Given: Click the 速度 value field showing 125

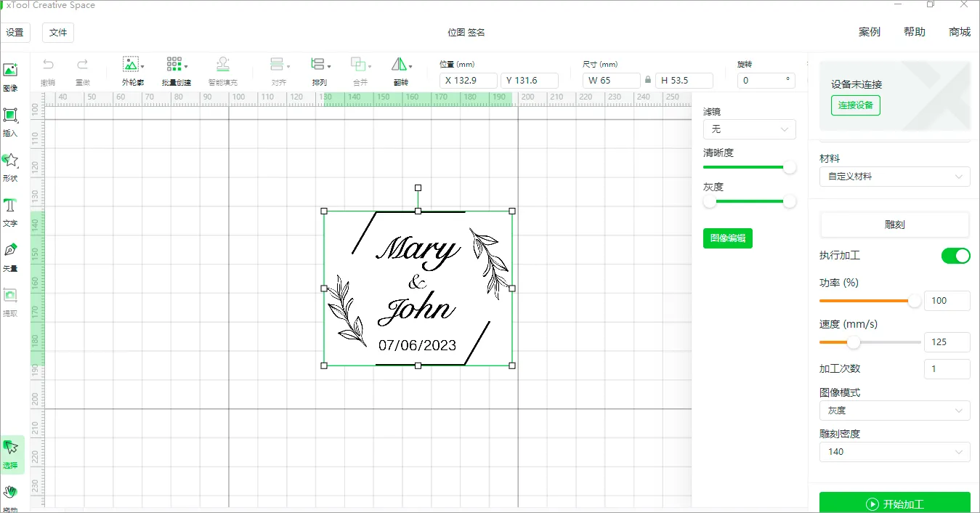Looking at the screenshot, I should pyautogui.click(x=947, y=342).
